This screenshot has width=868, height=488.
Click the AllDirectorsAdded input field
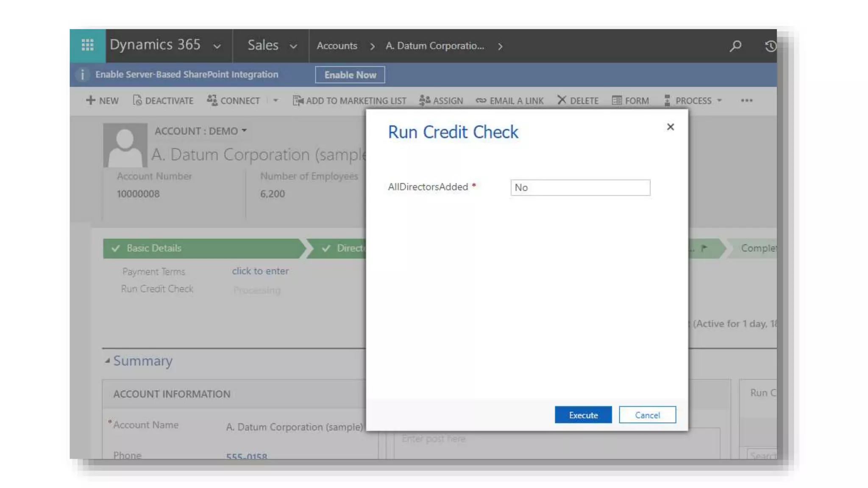[x=580, y=187]
